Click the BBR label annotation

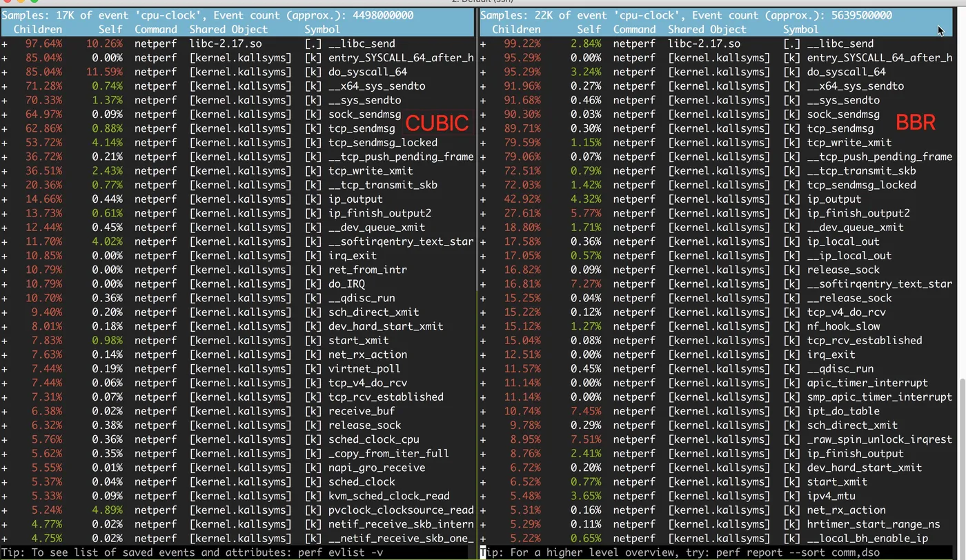click(915, 122)
